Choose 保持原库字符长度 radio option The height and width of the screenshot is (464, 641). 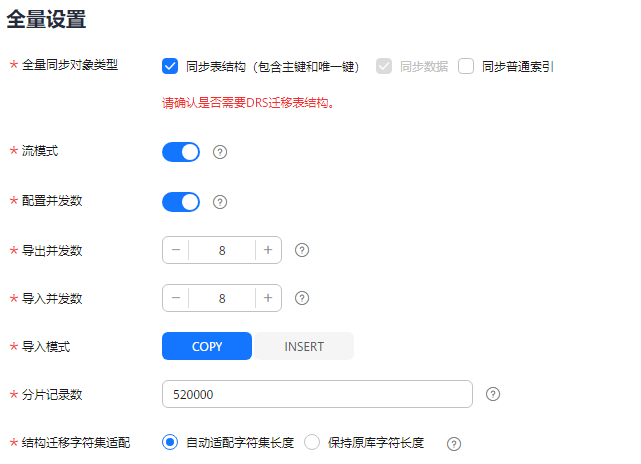312,442
